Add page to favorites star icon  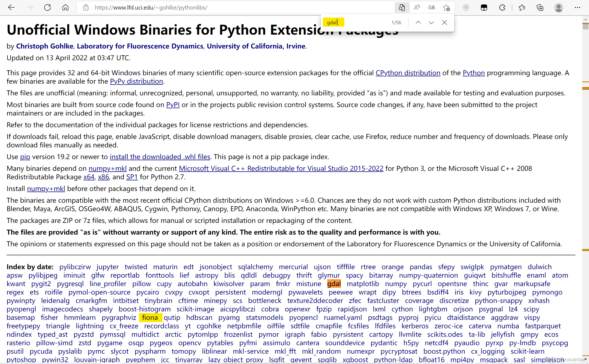coord(446,8)
